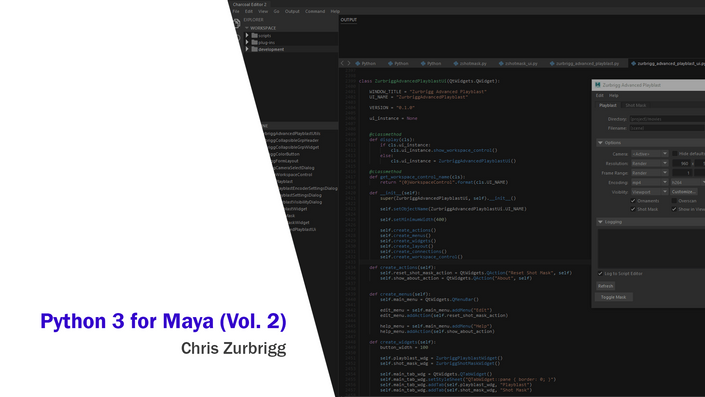Click the Customize... visibility button
This screenshot has height=397, width=705.
[x=684, y=192]
